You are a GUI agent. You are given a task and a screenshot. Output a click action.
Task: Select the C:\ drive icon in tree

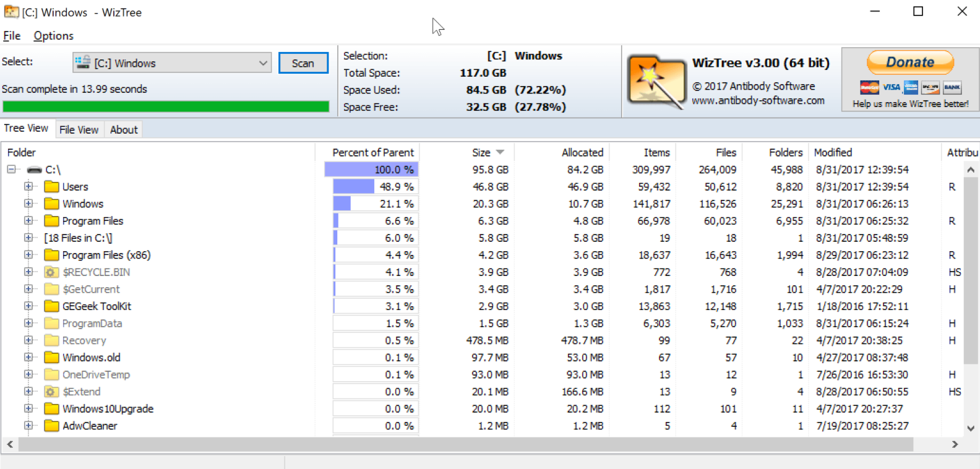click(35, 170)
